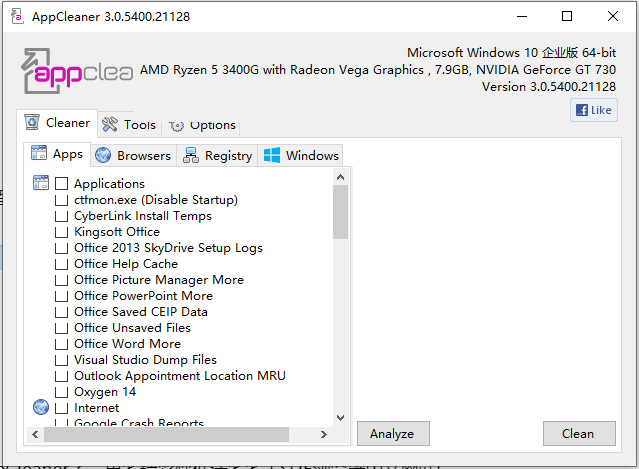Toggle the Applications group checkbox
Viewport: 639px width, 469px height.
click(62, 184)
